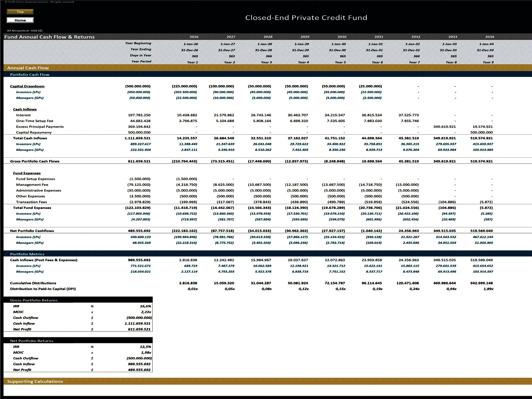Click the Top navigation button
This screenshot has width=532, height=399.
pyautogui.click(x=20, y=12)
